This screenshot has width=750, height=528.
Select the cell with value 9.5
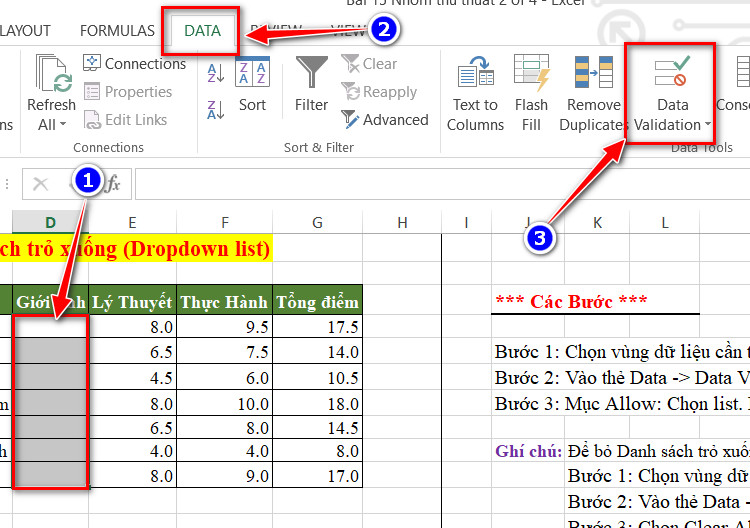tap(225, 327)
